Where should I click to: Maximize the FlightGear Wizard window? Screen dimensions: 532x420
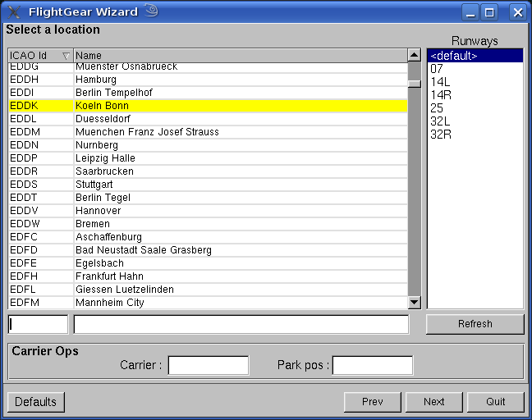point(489,12)
